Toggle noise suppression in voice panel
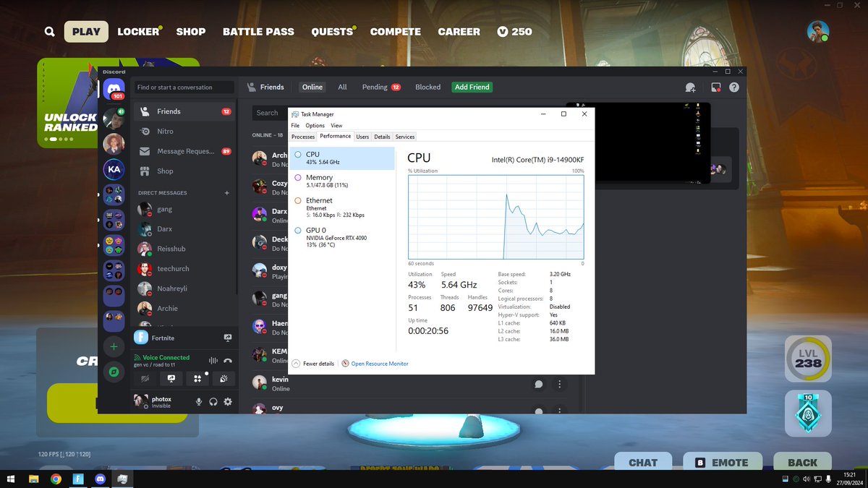Image resolution: width=868 pixels, height=488 pixels. point(213,360)
